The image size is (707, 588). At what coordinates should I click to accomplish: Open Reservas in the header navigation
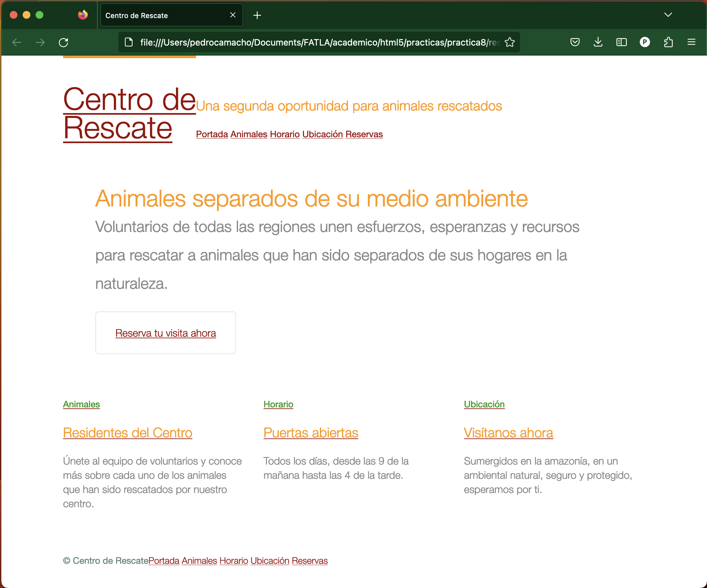[364, 134]
